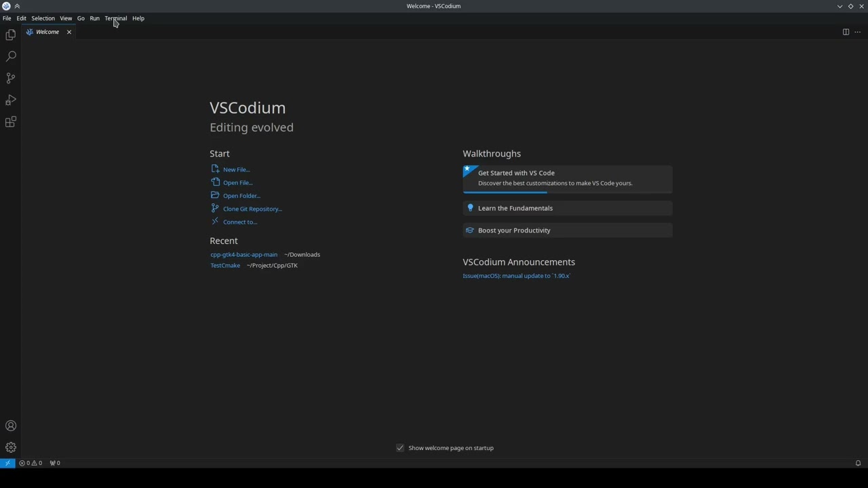
Task: Open notifications bell in status bar
Action: click(x=858, y=463)
